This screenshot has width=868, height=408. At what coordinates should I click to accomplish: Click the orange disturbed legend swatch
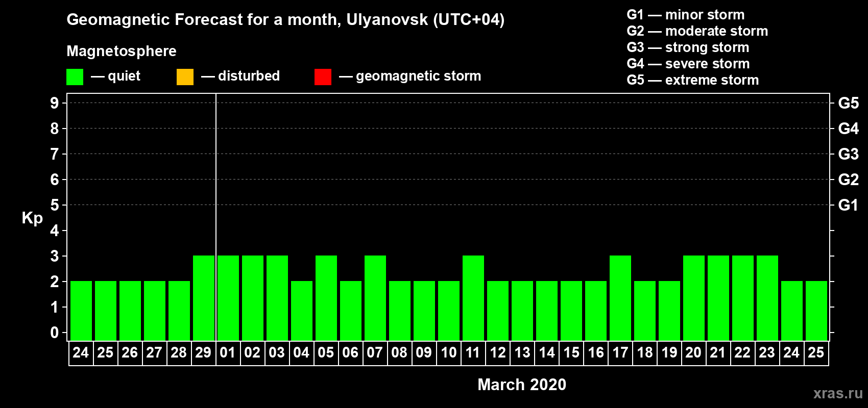[x=185, y=77]
